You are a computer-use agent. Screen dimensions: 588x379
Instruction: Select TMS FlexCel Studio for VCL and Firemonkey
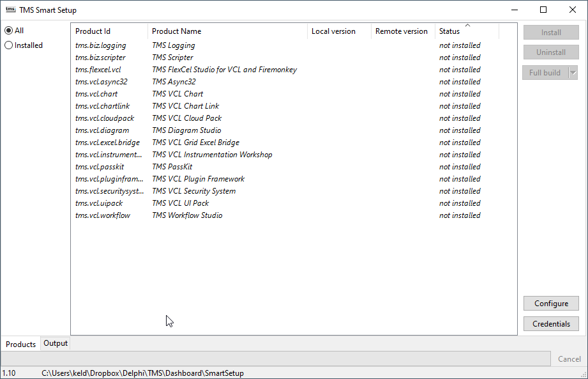(224, 70)
